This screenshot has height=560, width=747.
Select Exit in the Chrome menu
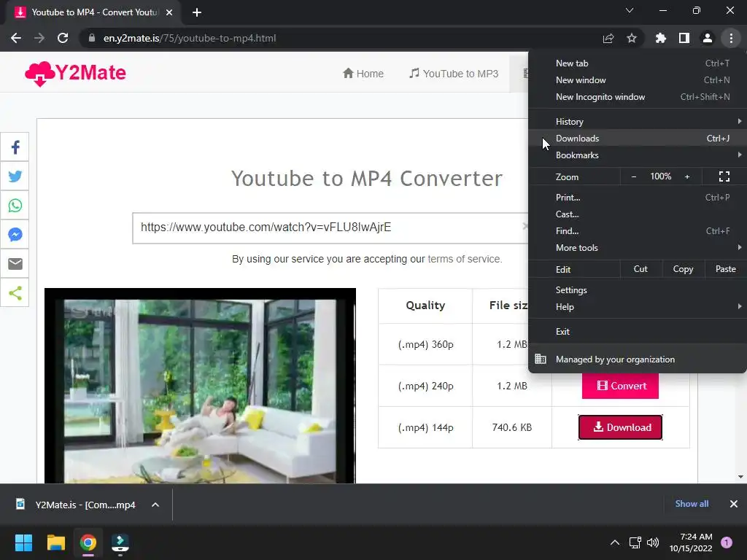(x=638, y=332)
